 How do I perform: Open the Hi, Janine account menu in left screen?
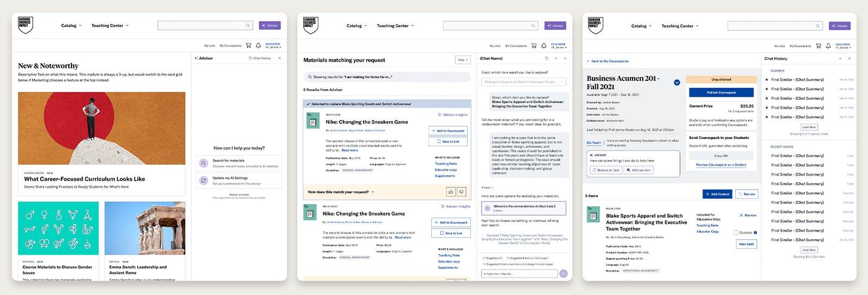(273, 46)
